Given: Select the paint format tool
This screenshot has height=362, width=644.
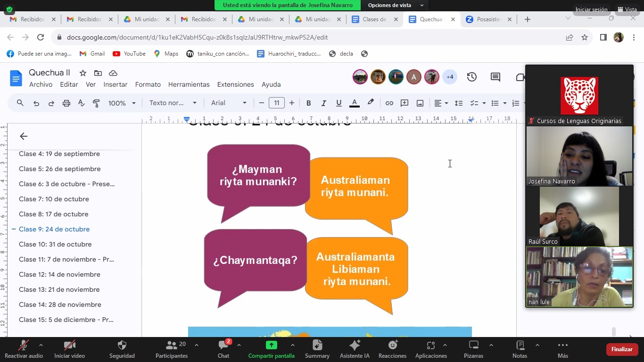Looking at the screenshot, I should (96, 103).
